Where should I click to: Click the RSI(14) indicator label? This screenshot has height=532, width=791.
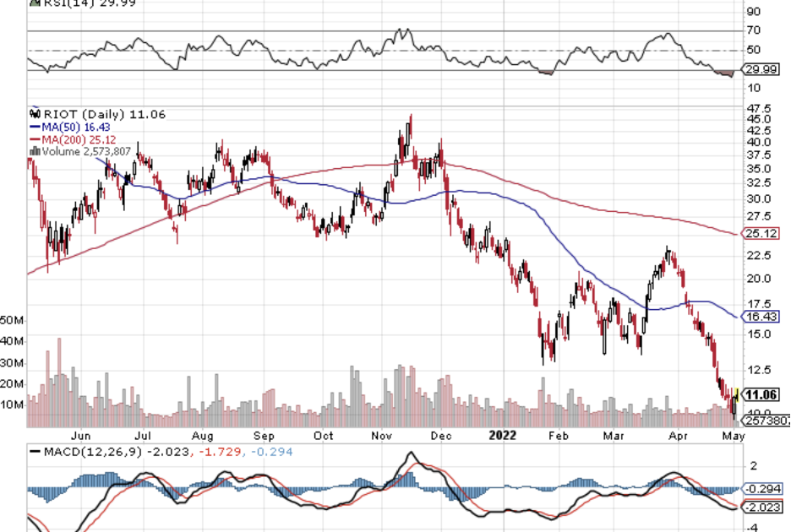pos(55,3)
